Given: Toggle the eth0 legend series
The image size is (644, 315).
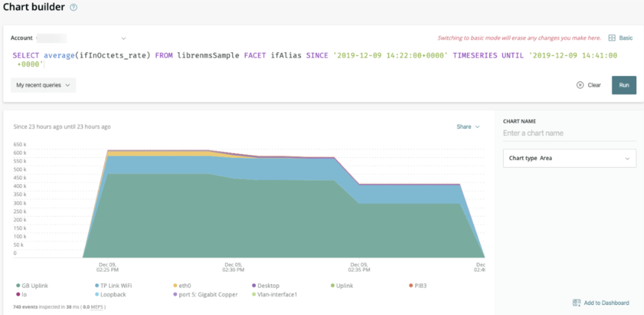Looking at the screenshot, I should click(182, 285).
